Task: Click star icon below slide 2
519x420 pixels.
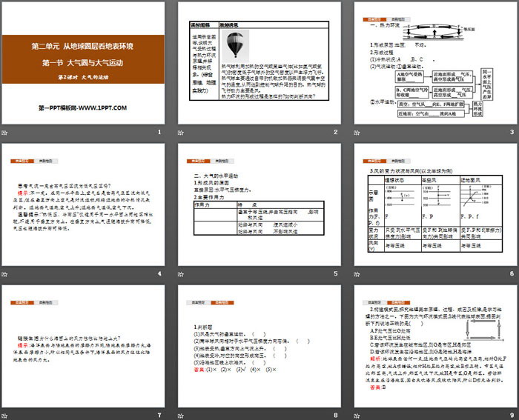Action: [x=181, y=133]
